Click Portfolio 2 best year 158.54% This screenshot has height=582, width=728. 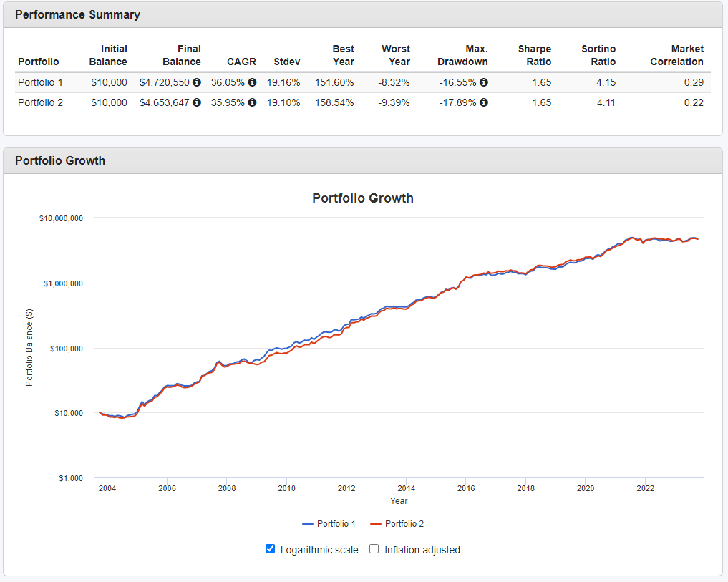click(x=334, y=102)
